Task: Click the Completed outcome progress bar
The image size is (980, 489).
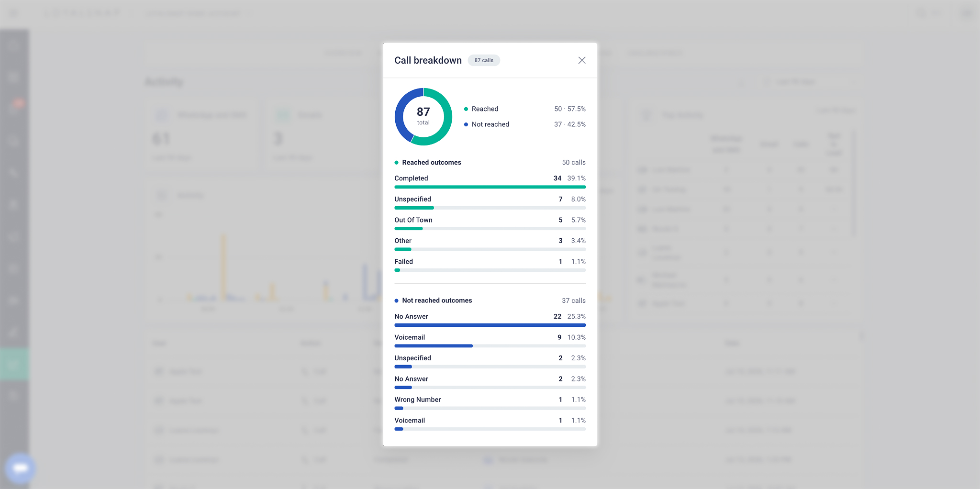Action: 490,187
